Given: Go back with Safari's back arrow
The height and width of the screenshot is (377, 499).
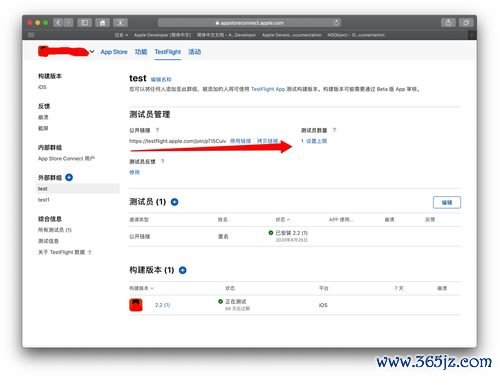Looking at the screenshot, I should tap(58, 23).
